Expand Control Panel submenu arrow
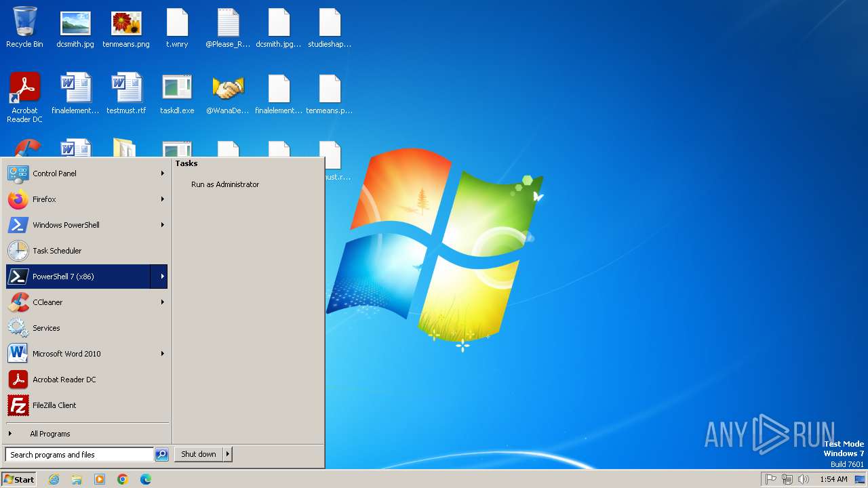The height and width of the screenshot is (488, 868). click(162, 174)
